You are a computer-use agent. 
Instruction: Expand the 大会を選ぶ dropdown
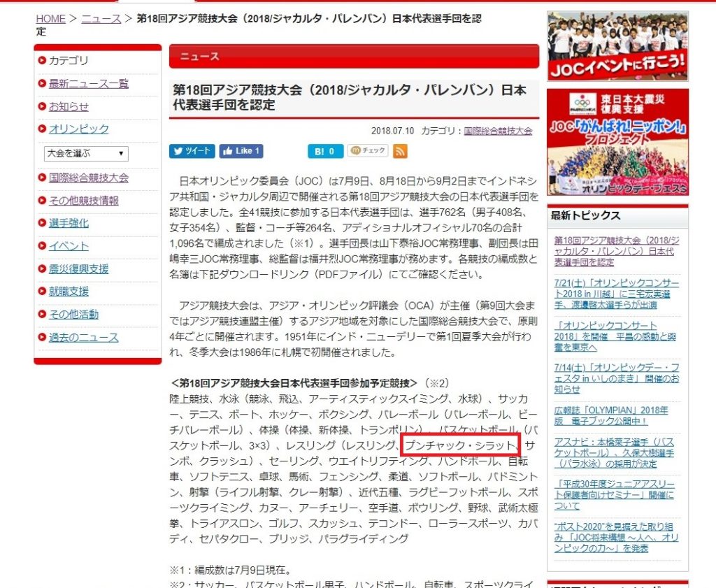point(86,153)
